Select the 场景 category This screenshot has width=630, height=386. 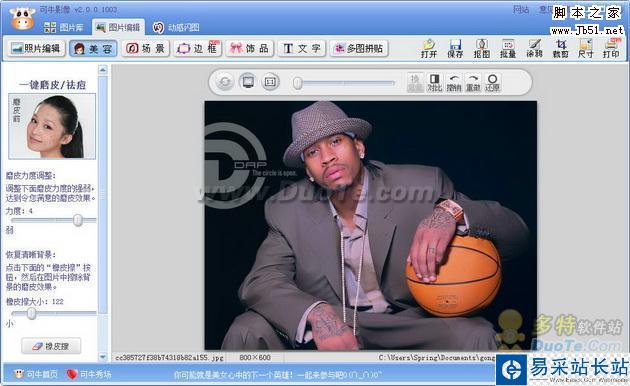(145, 48)
